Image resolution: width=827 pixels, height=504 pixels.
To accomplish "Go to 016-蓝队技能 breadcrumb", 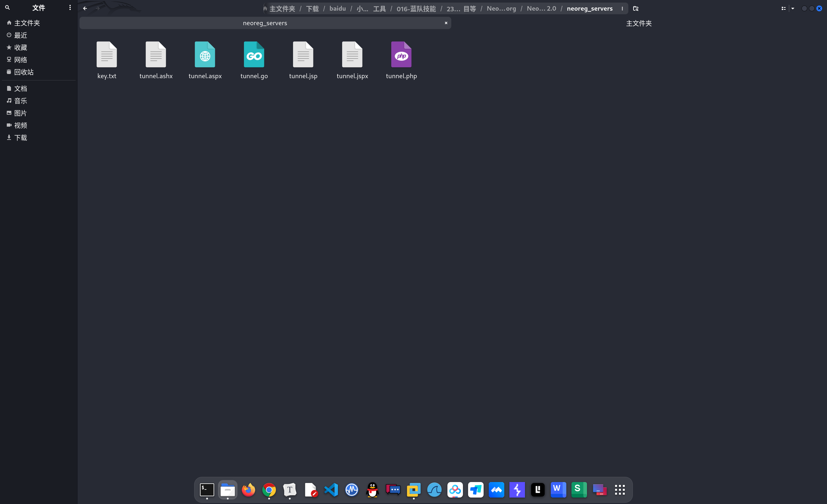I will point(416,8).
